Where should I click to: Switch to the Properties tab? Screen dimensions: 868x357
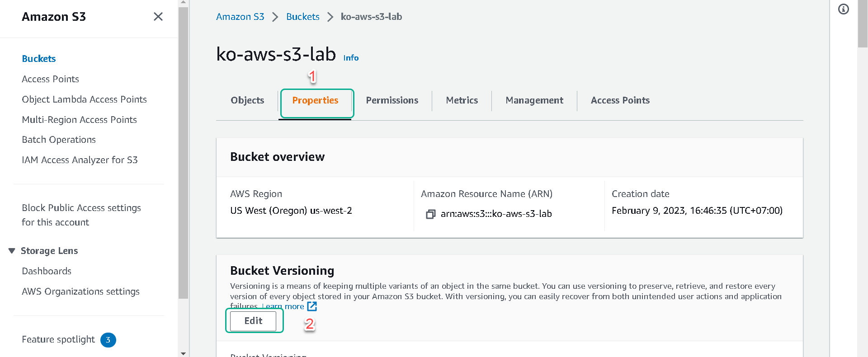pos(315,100)
